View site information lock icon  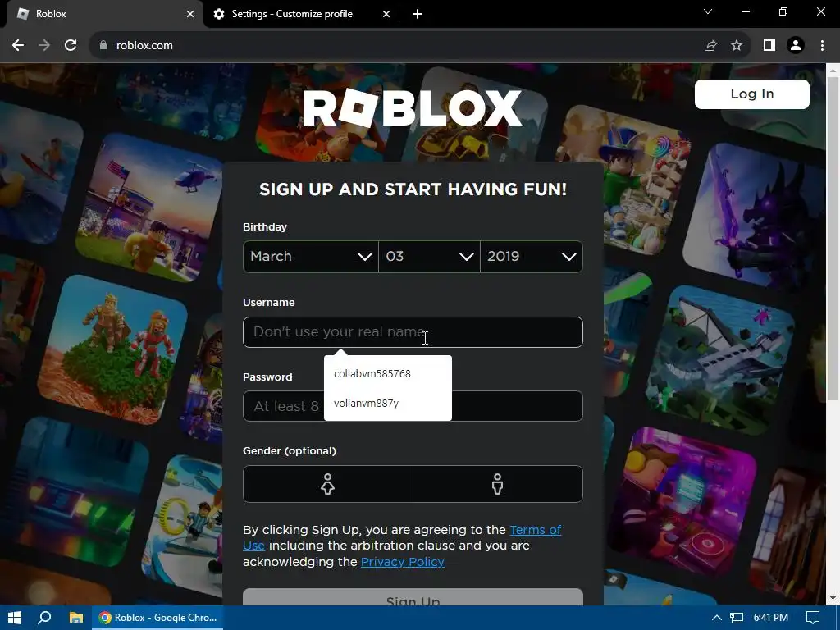click(x=103, y=46)
